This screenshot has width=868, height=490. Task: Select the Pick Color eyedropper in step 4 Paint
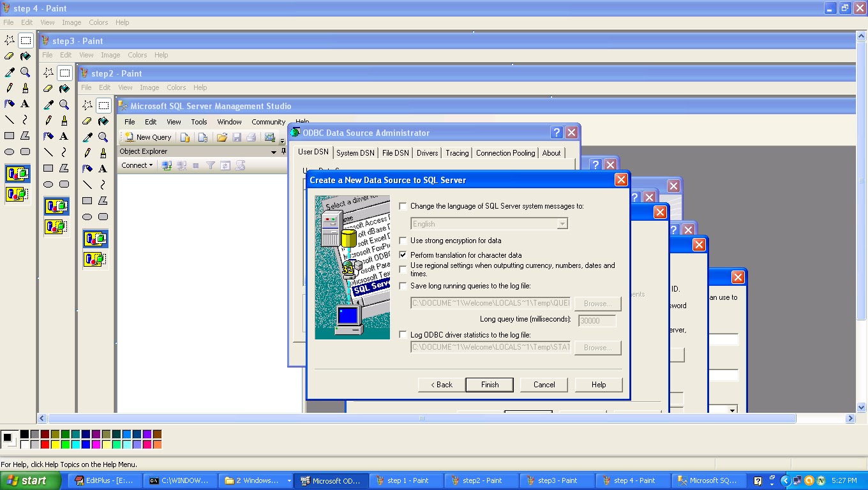pyautogui.click(x=10, y=72)
